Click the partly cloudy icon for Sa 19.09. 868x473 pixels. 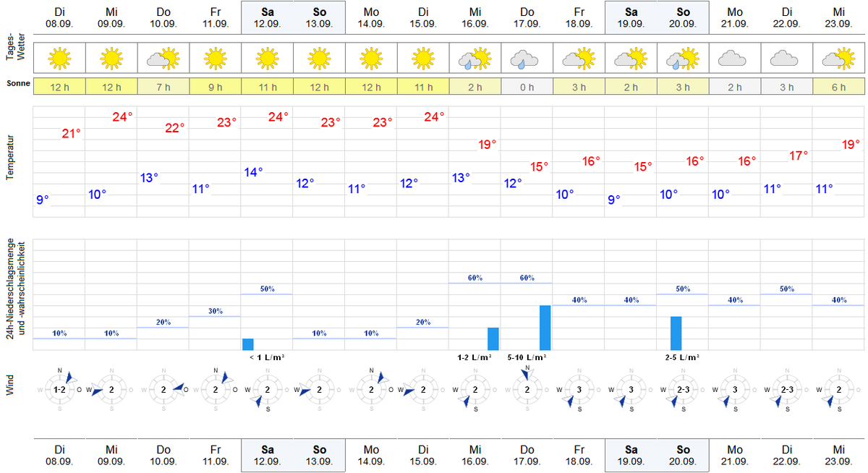(631, 58)
